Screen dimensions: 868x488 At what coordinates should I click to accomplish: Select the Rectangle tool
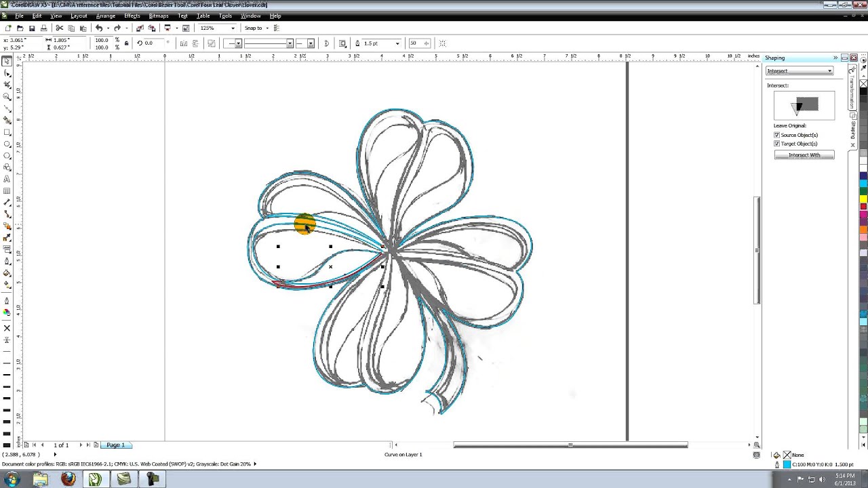7,132
